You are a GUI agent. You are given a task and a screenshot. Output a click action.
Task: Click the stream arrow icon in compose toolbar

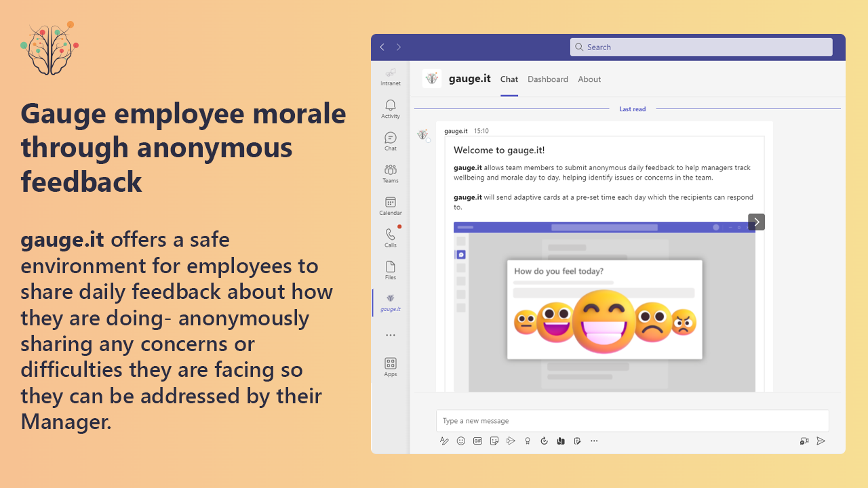click(x=511, y=441)
